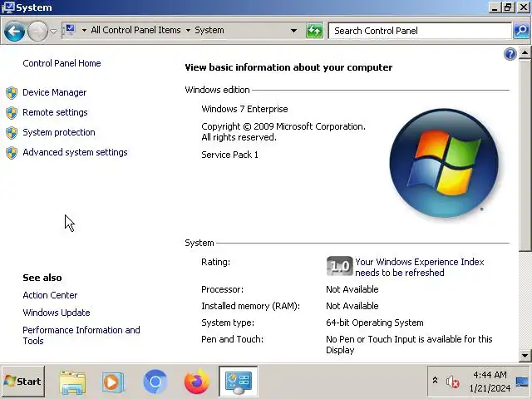Screen dimensions: 532x399
Task: Click the shield icon beside Device Manager
Action: tap(12, 92)
